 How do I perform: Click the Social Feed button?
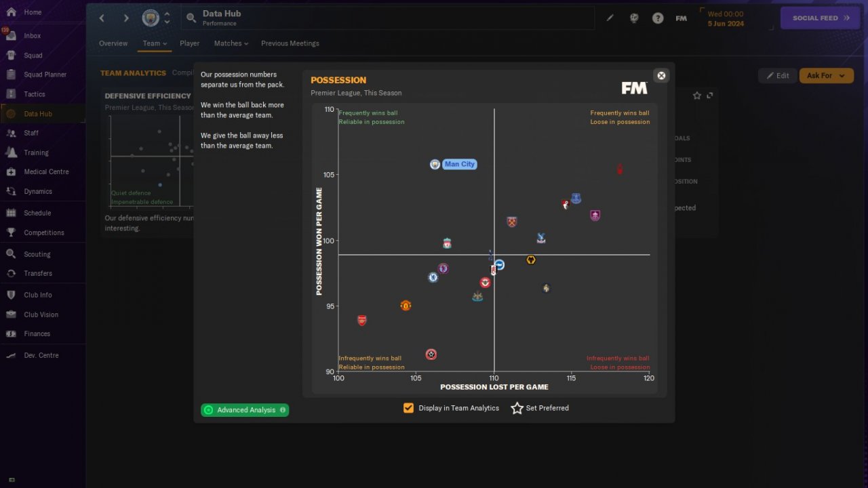(821, 18)
